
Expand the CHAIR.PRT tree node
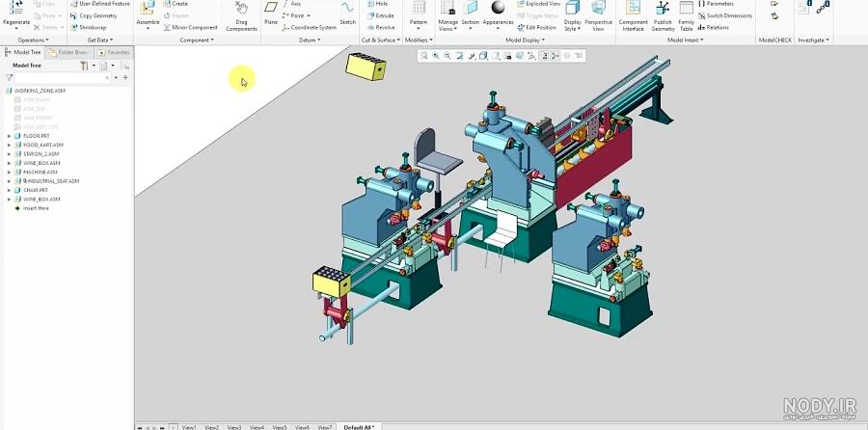(9, 190)
